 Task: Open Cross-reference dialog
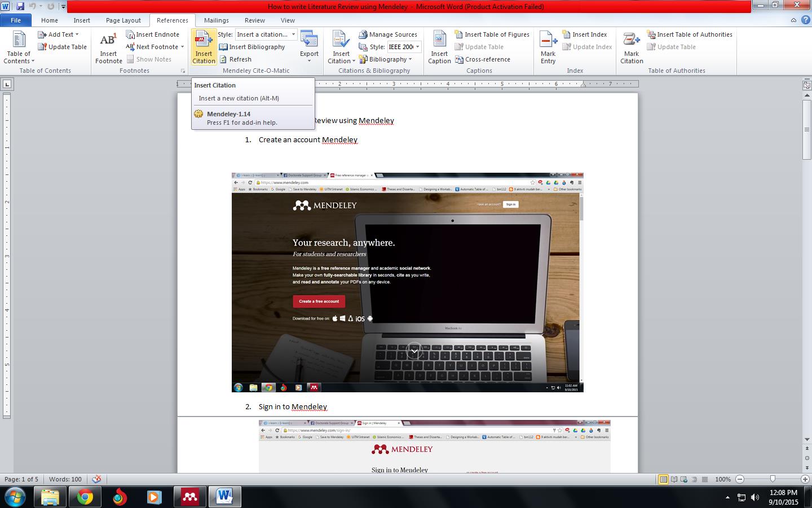click(482, 59)
